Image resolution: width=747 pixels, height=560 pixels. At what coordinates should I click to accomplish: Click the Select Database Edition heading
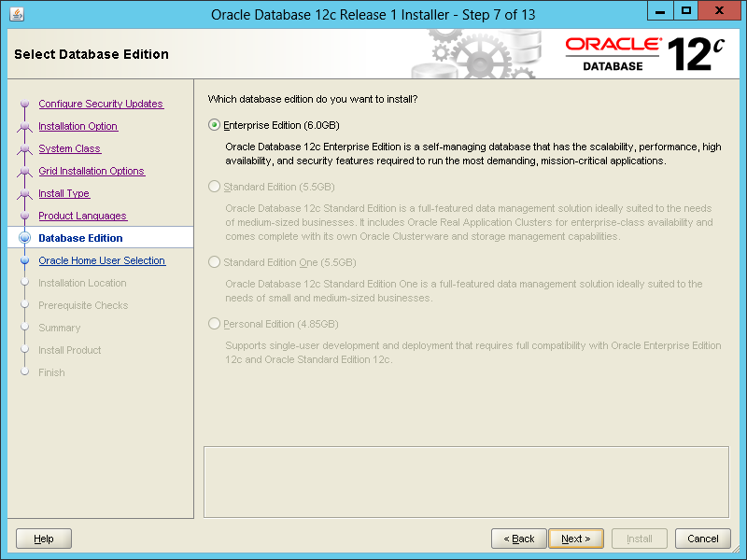click(92, 54)
